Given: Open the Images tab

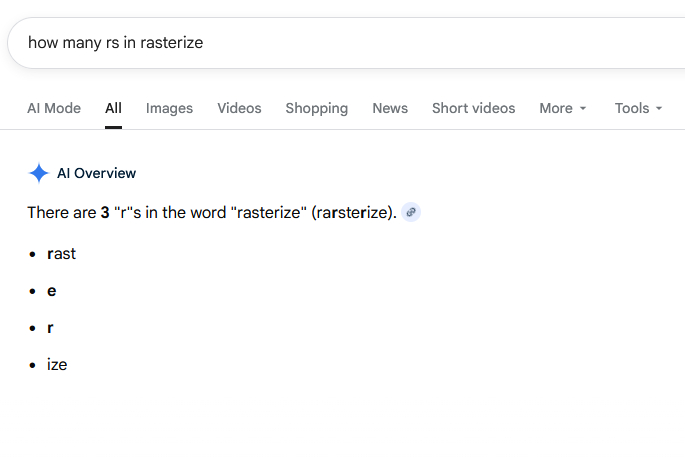Looking at the screenshot, I should pos(169,108).
